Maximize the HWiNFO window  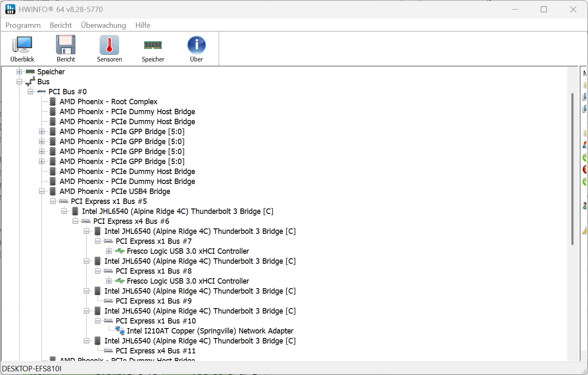[544, 9]
